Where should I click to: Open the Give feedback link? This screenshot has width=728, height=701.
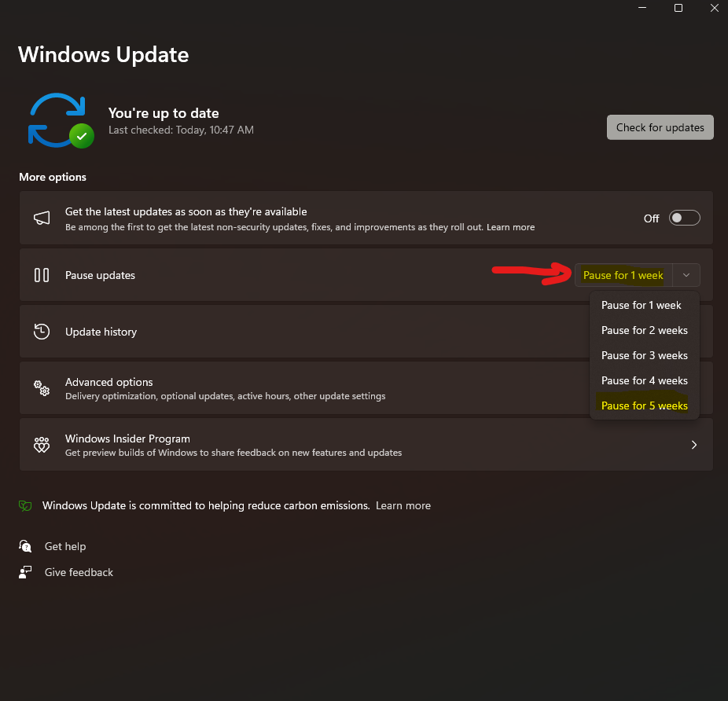click(x=79, y=572)
